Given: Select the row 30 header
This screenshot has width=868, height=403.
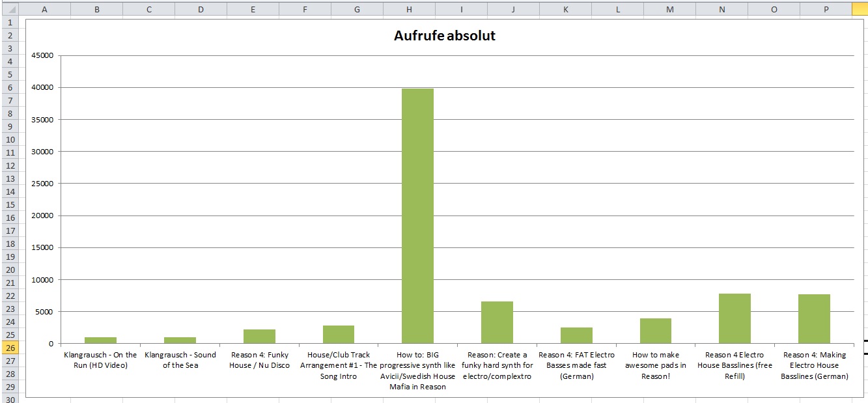Looking at the screenshot, I should point(10,399).
